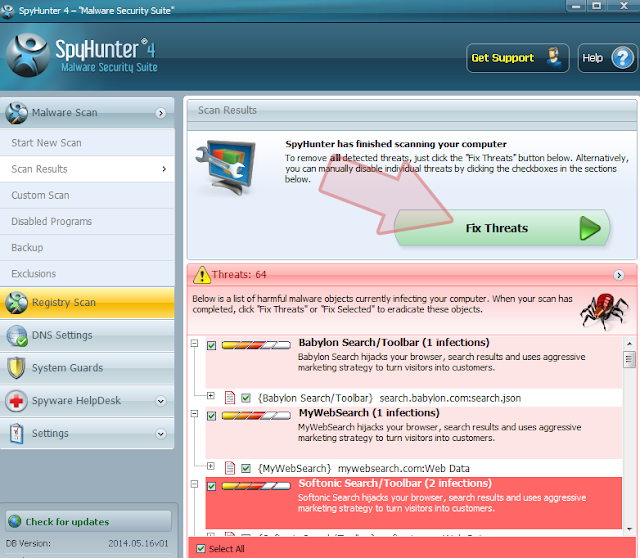
Task: Uncheck the mywebsearch.com:Web Data item checkbox
Action: [x=246, y=468]
